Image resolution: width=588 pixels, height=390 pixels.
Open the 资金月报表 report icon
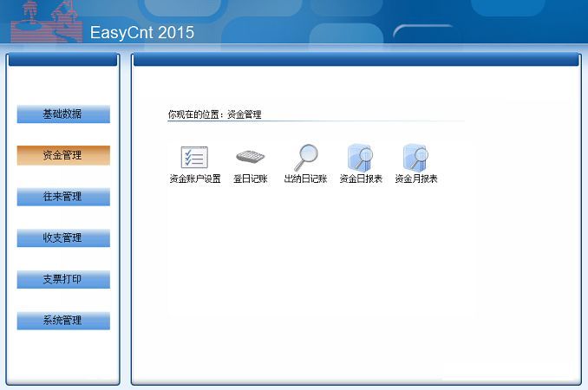click(x=415, y=158)
